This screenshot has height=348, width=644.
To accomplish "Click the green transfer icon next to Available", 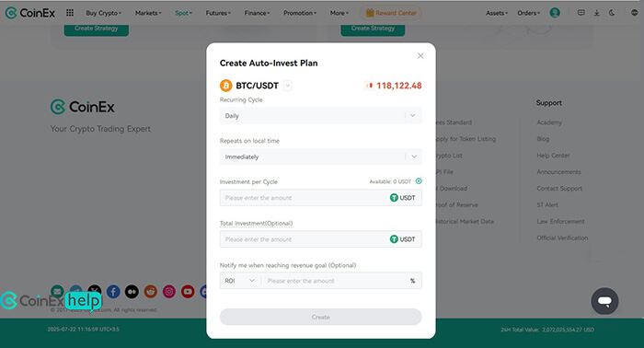I will (x=419, y=181).
